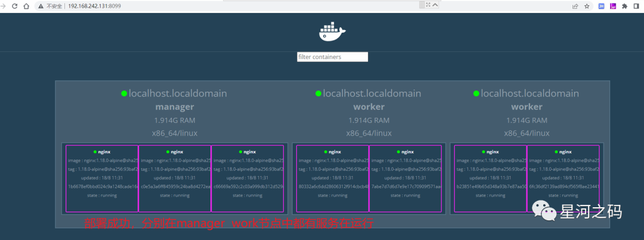Click the 不安全 not-secure label
Screen dimensions: 644x240
pyautogui.click(x=54, y=6)
